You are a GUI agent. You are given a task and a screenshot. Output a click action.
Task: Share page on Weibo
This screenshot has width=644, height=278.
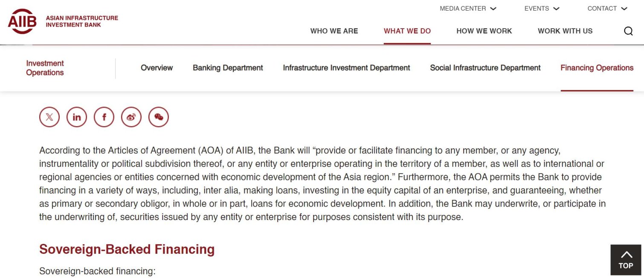pyautogui.click(x=131, y=117)
